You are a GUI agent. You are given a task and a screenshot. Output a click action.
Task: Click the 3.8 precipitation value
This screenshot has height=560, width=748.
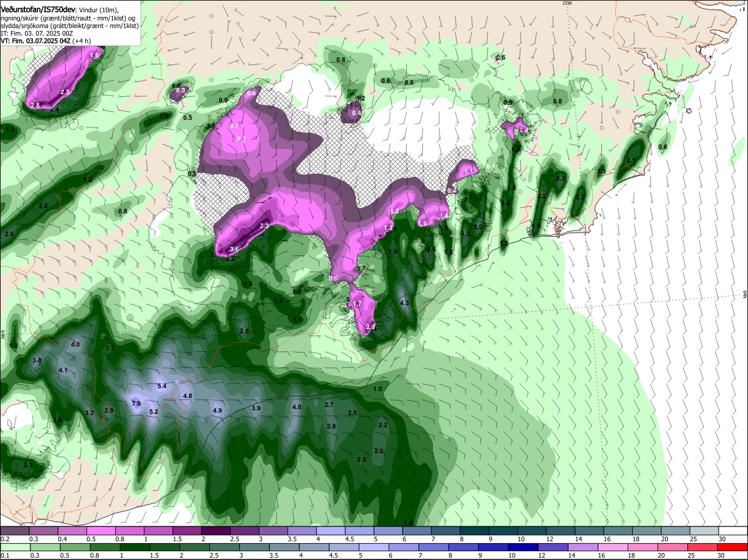pos(37,360)
